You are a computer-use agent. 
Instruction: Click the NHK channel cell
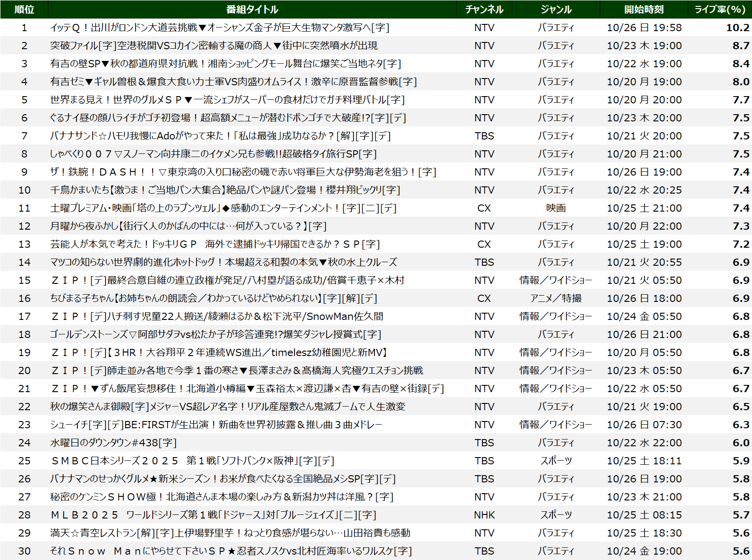tap(484, 515)
